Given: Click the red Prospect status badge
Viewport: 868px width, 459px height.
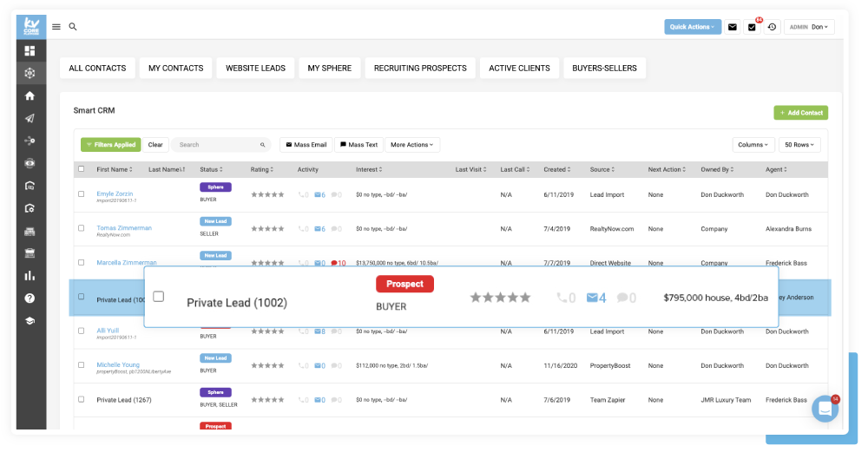Looking at the screenshot, I should pos(404,284).
